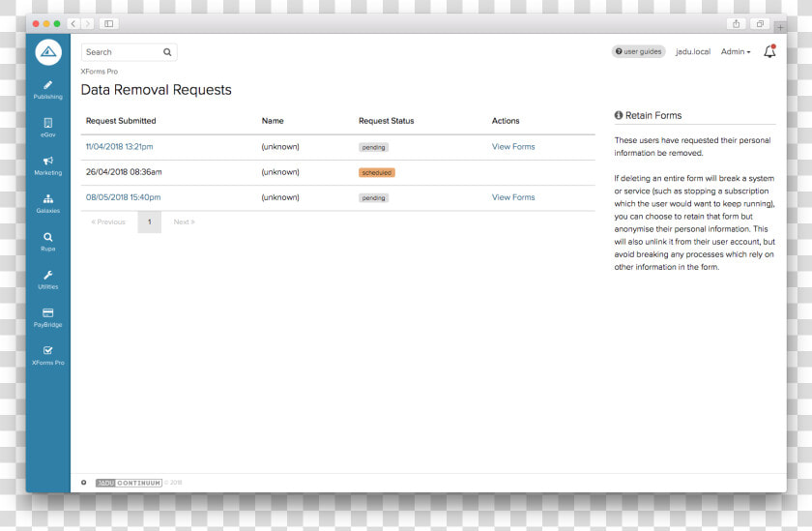Click the Retain Forms heading text
This screenshot has width=812, height=531.
653,115
